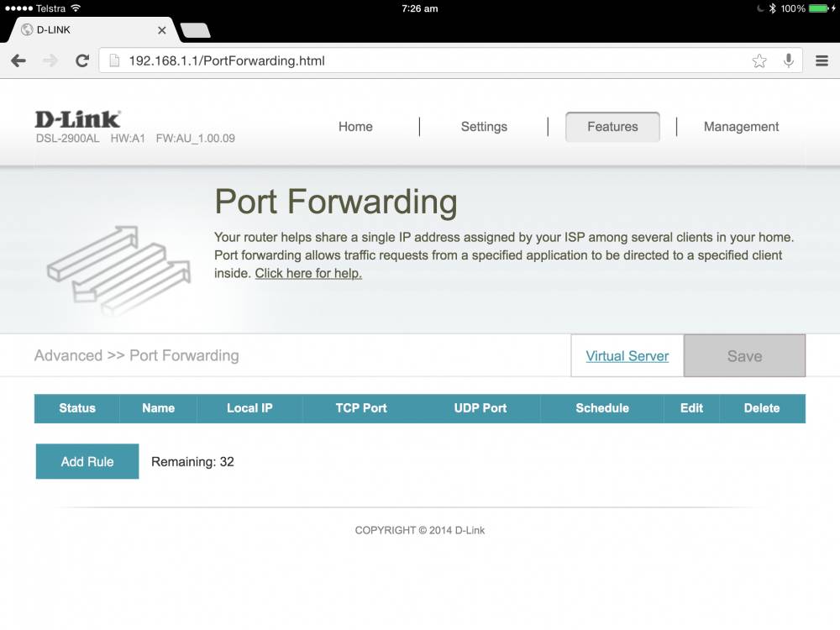
Task: Click the D-Link logo
Action: (78, 119)
